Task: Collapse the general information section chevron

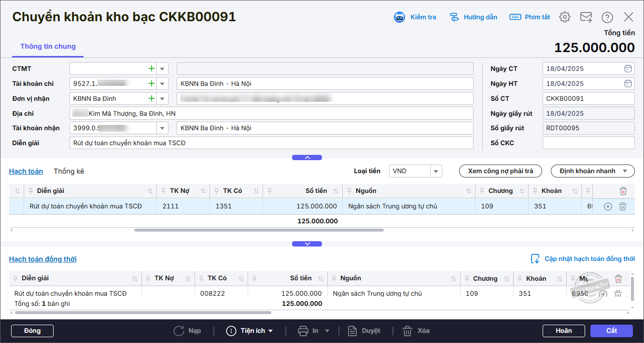Action: point(307,157)
